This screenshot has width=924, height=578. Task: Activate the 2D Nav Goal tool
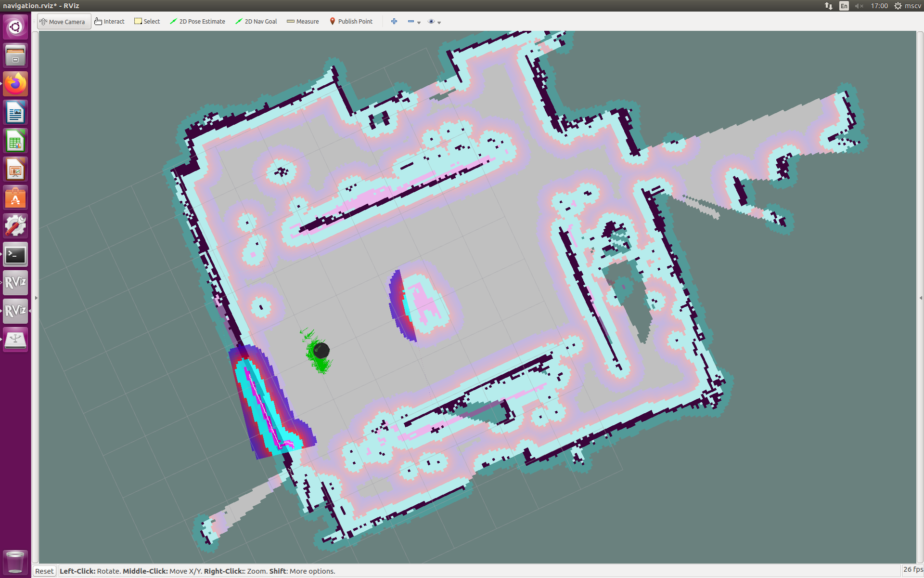(257, 22)
